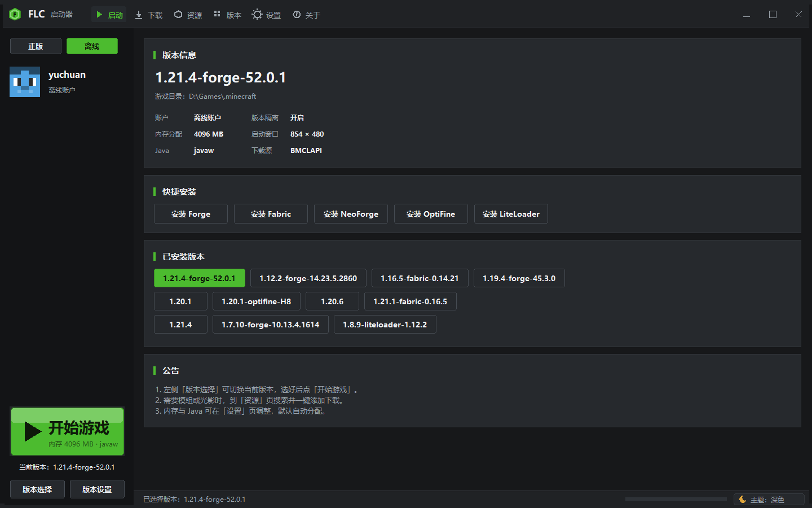This screenshot has width=812, height=508.
Task: Open the 关于 about tab
Action: coord(307,15)
